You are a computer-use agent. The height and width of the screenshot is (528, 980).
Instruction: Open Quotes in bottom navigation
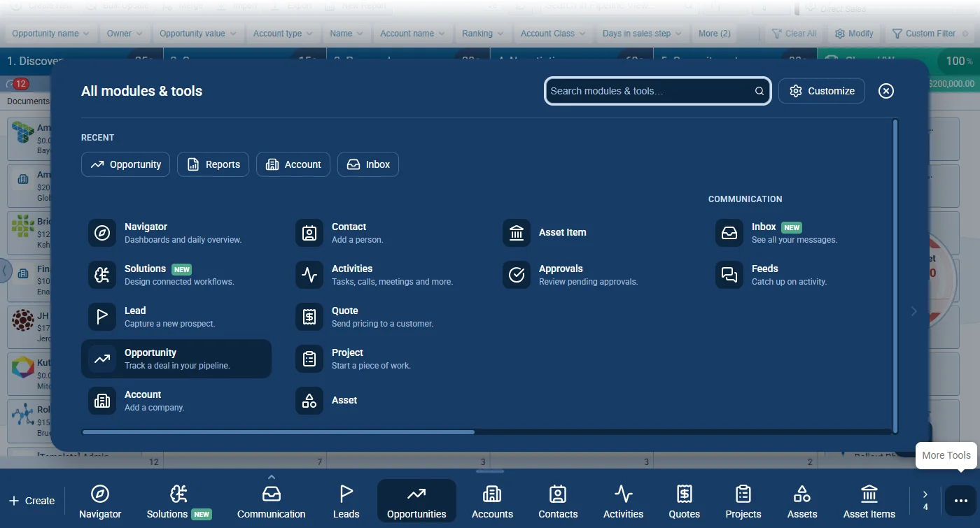(685, 501)
